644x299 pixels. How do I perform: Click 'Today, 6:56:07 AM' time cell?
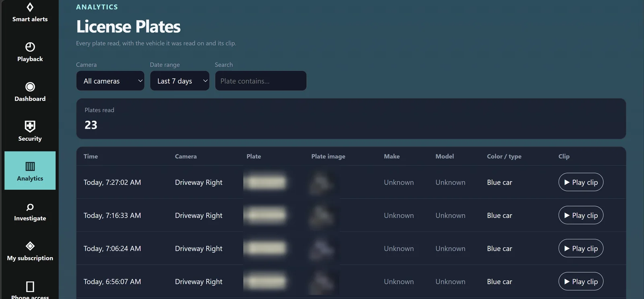pyautogui.click(x=112, y=282)
